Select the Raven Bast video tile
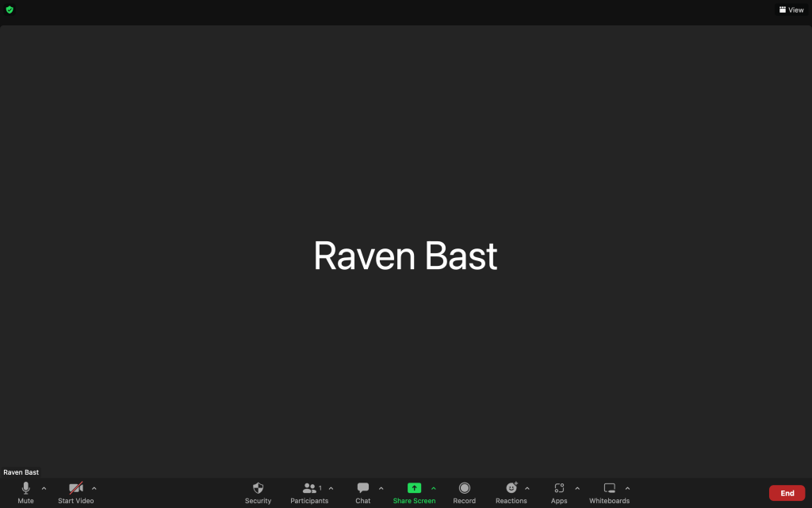This screenshot has width=812, height=508. [x=405, y=254]
